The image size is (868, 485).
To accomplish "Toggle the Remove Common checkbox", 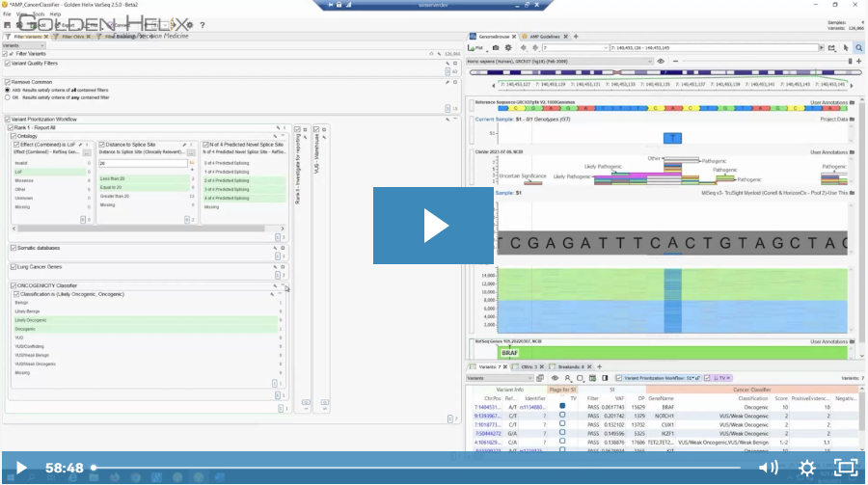I will click(x=7, y=82).
